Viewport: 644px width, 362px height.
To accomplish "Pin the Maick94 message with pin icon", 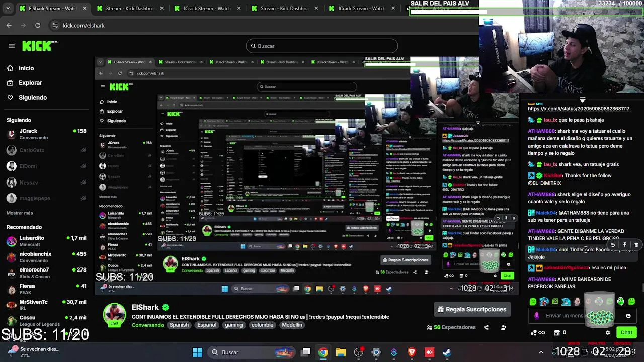I will click(x=624, y=245).
